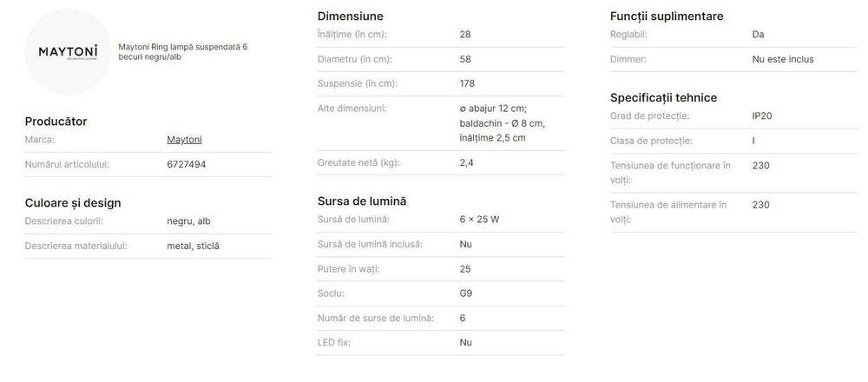Select the article number 6727494
This screenshot has width=868, height=382.
186,163
